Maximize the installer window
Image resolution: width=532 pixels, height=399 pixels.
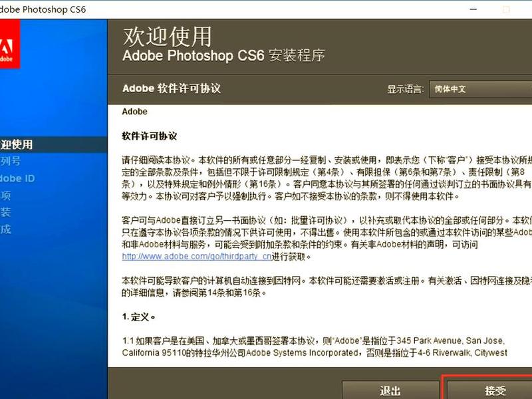pyautogui.click(x=506, y=9)
